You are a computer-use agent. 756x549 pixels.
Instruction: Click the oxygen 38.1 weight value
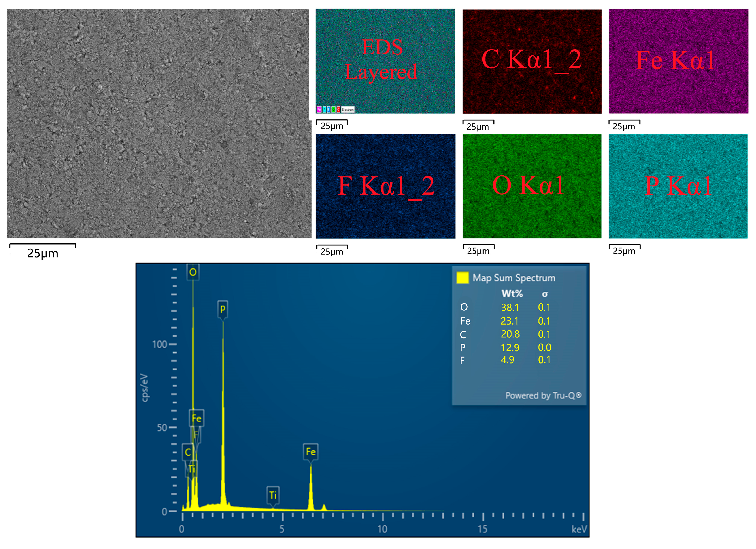[510, 307]
